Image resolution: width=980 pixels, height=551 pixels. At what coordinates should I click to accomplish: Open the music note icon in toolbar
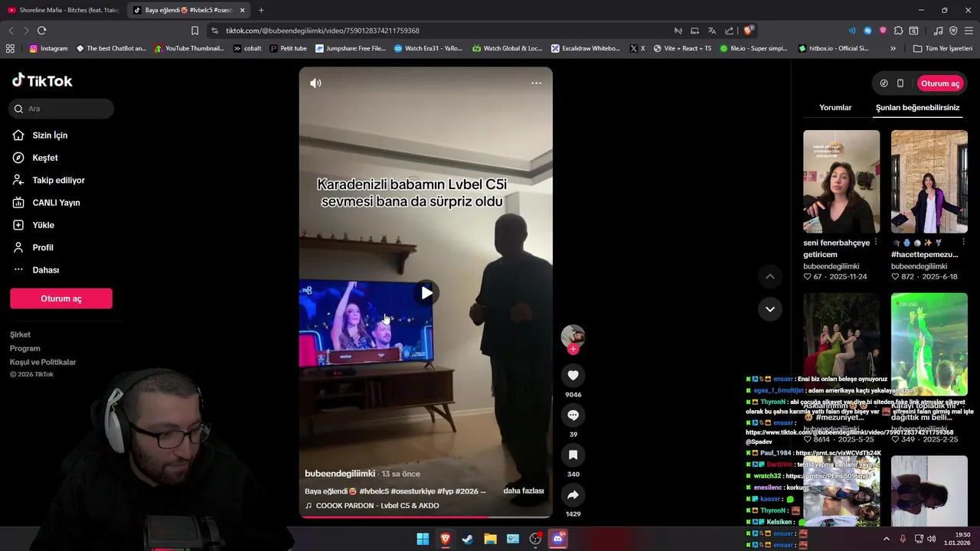(938, 31)
